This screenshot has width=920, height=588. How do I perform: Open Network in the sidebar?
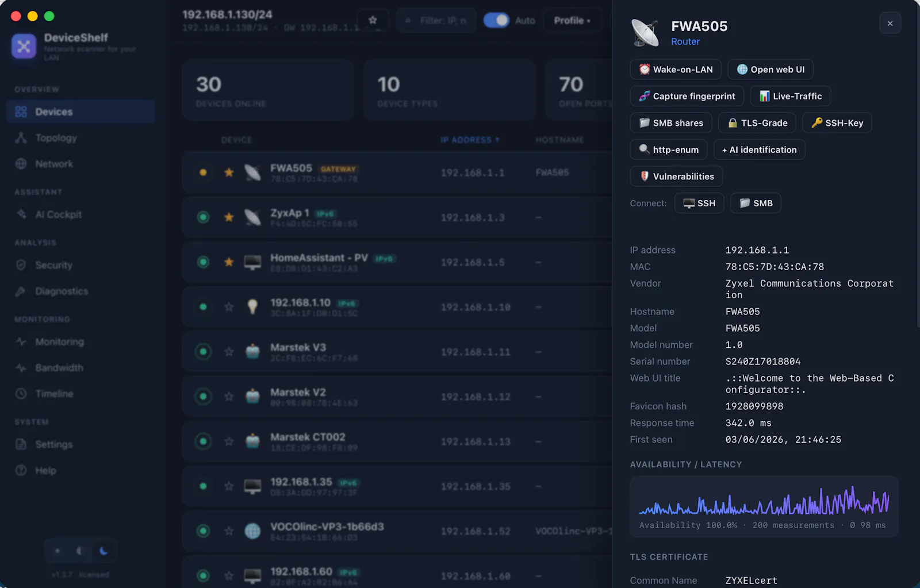(80, 164)
